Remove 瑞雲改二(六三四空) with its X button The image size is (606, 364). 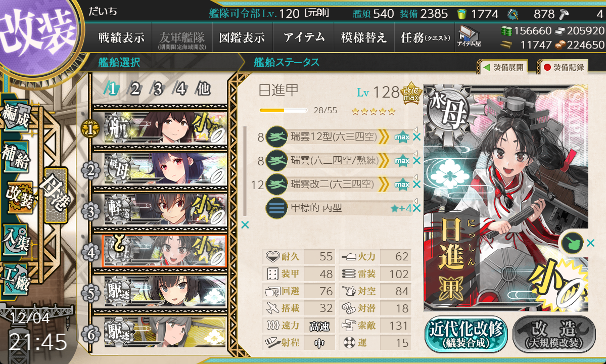point(416,185)
